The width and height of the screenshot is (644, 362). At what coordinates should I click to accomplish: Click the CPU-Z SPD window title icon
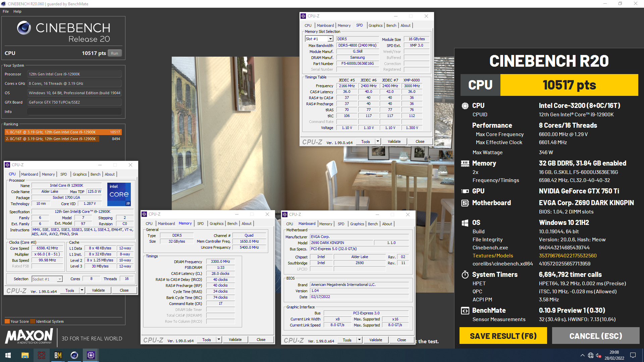click(x=303, y=16)
